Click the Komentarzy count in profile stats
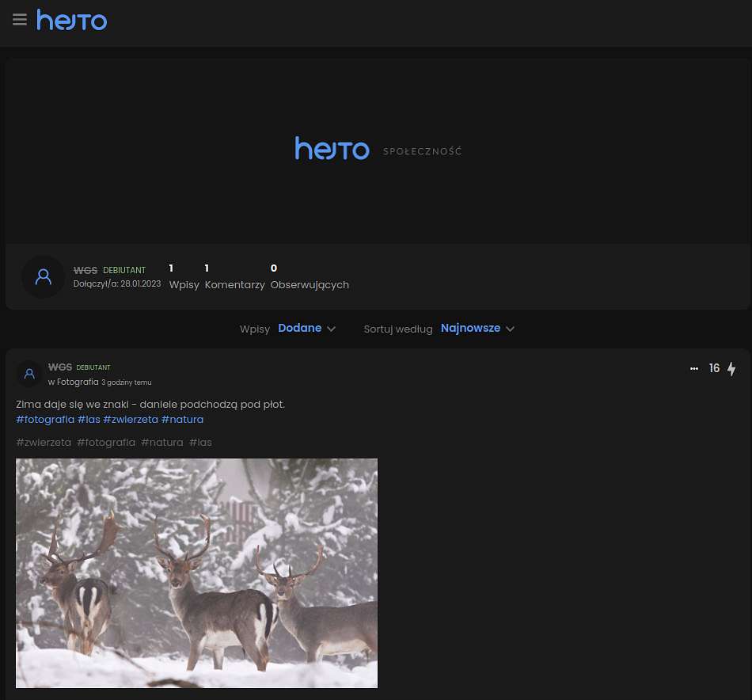This screenshot has height=700, width=752. 234,277
